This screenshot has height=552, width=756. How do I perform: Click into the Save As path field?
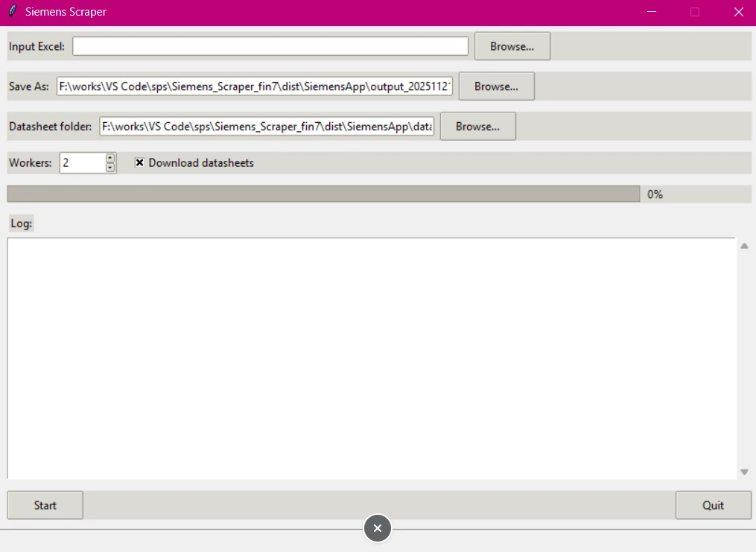(255, 86)
